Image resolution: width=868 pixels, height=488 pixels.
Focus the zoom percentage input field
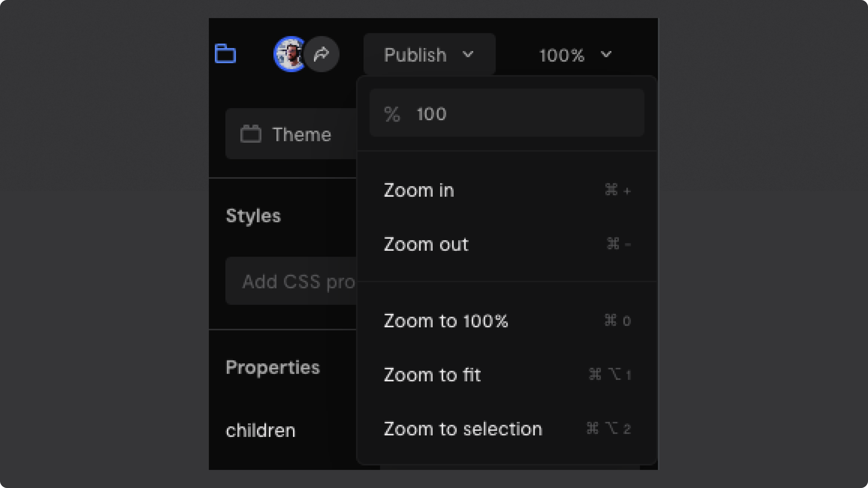pyautogui.click(x=507, y=113)
